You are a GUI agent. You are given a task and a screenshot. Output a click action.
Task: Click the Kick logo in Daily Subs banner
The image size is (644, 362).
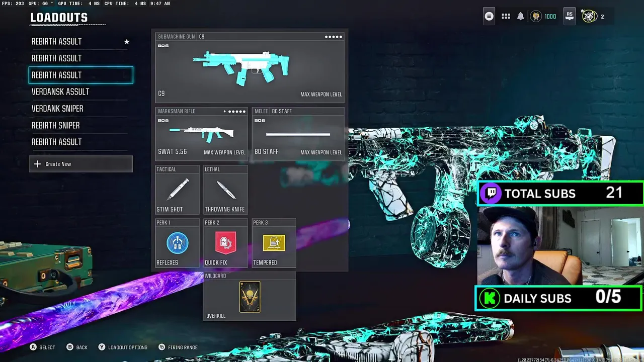[x=489, y=298]
